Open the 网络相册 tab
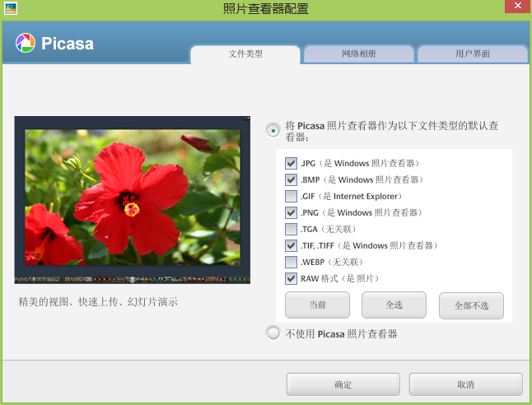This screenshot has height=405, width=532. 359,54
